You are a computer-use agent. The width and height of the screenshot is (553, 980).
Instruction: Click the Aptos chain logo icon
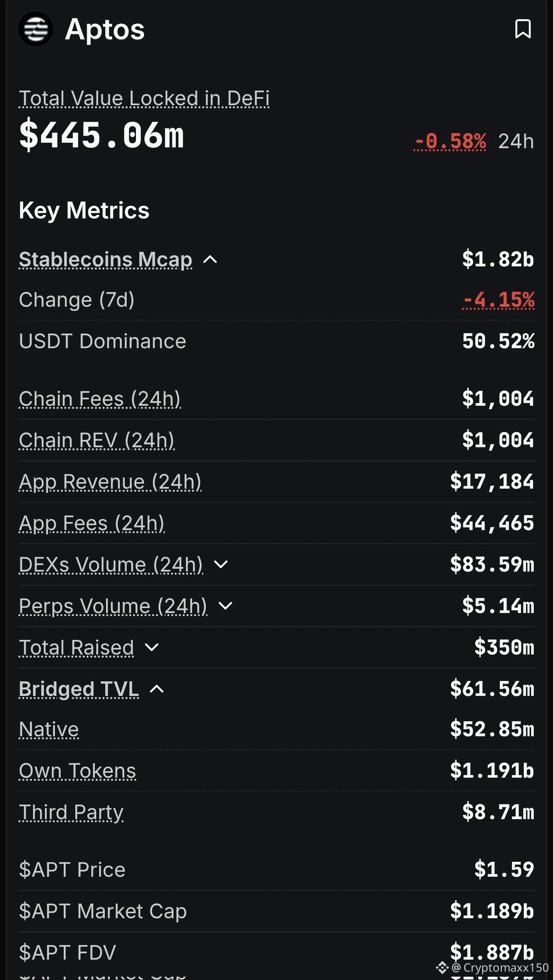point(35,29)
